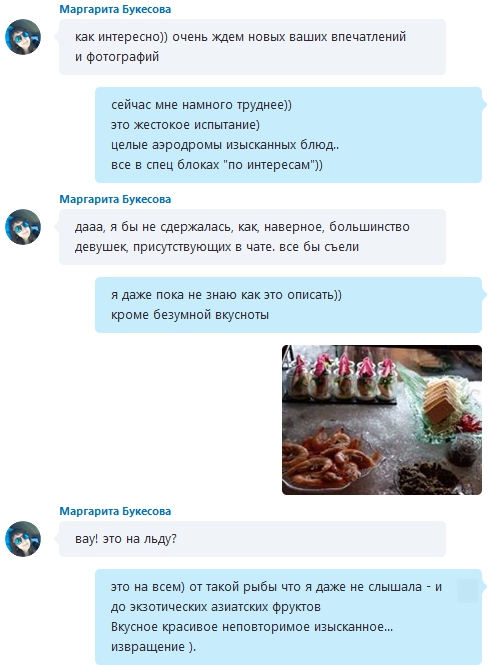This screenshot has width=495, height=665.
Task: Click the avatar beside the 'как интересно))' message
Action: click(x=23, y=37)
